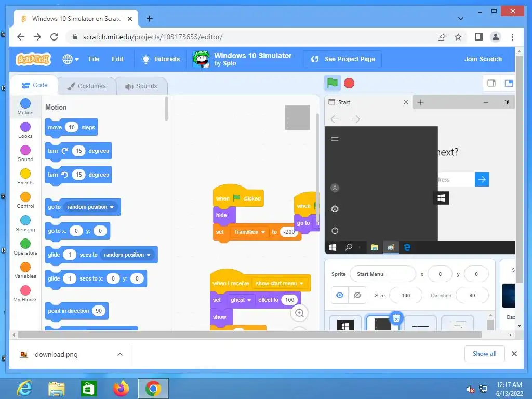Open simulator start menu settings gear
Screen dimensions: 532x399
tap(335, 209)
